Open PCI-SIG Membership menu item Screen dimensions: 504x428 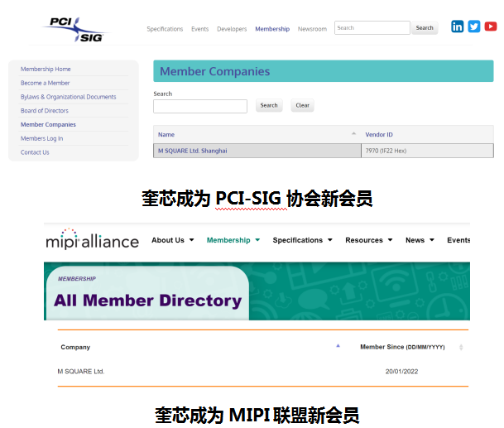[272, 29]
